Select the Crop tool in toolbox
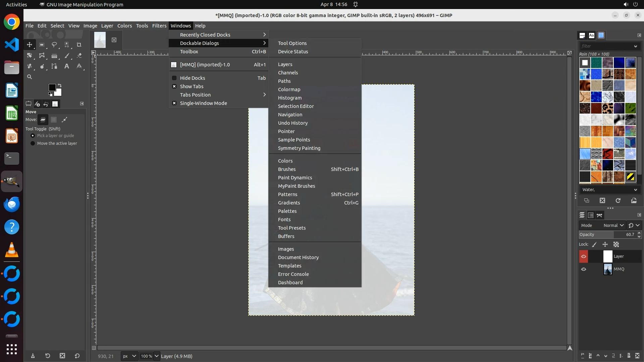644x362 pixels. (x=79, y=45)
